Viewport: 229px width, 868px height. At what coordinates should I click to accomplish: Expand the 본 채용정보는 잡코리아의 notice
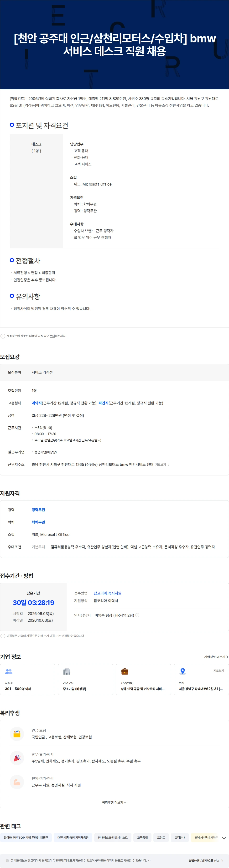coord(149,860)
